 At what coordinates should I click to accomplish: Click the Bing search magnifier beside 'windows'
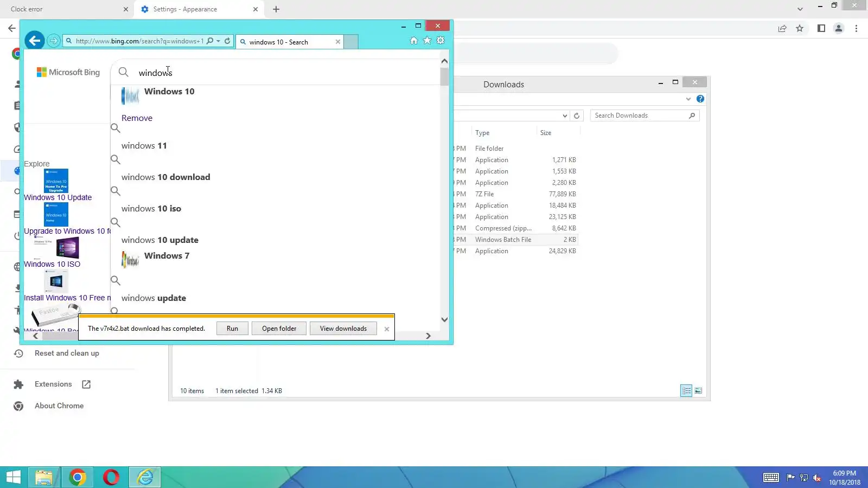124,72
